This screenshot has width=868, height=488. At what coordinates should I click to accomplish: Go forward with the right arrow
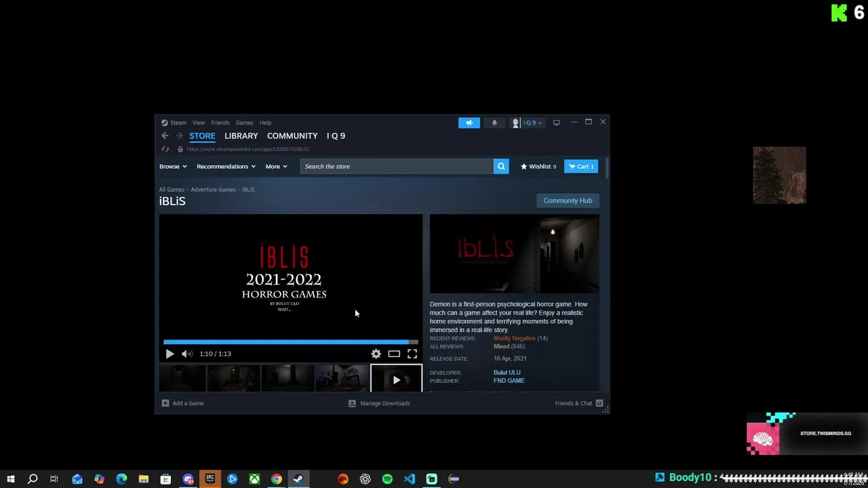coord(179,136)
